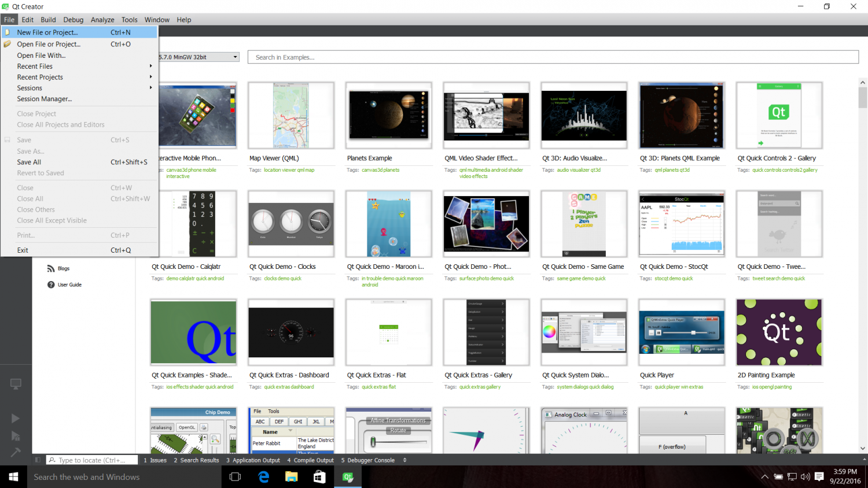Open output pane selector arrows after Debugger Console

pyautogui.click(x=404, y=460)
